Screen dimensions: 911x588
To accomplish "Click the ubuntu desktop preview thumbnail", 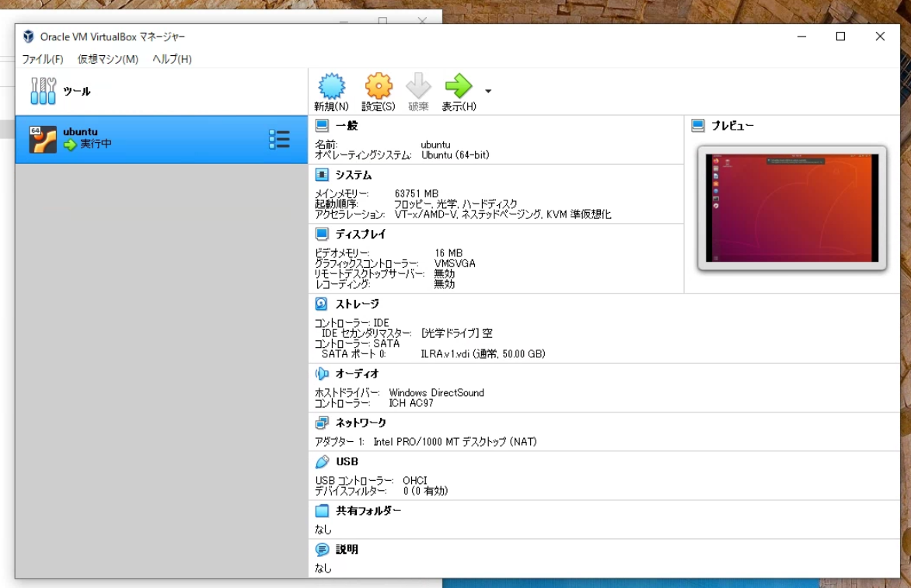I will tap(792, 208).
